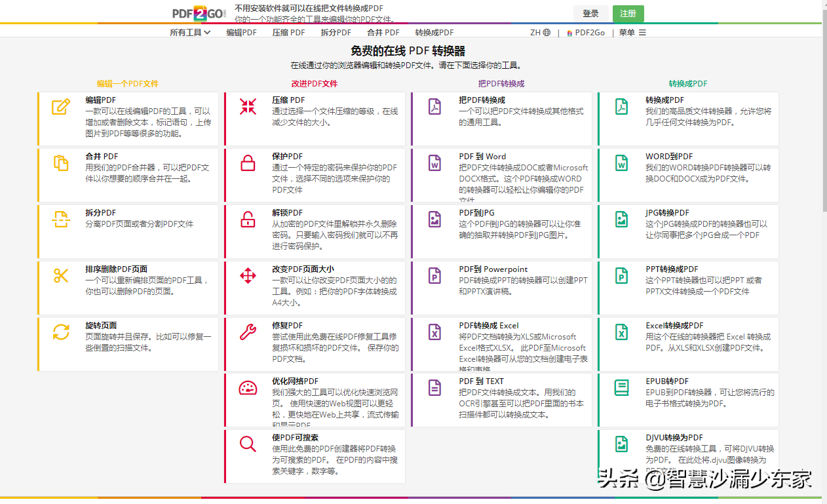Click the 把PDF转换成 file icon
Image resolution: width=827 pixels, height=504 pixels.
(434, 107)
